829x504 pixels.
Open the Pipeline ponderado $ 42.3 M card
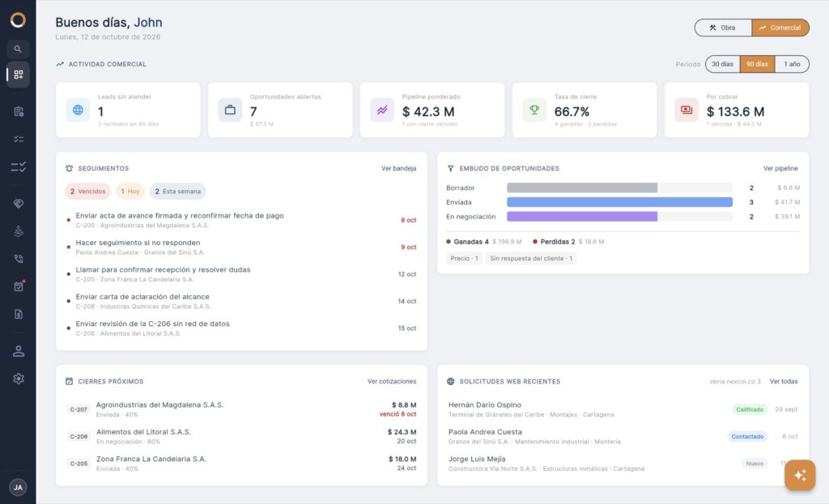coord(432,110)
